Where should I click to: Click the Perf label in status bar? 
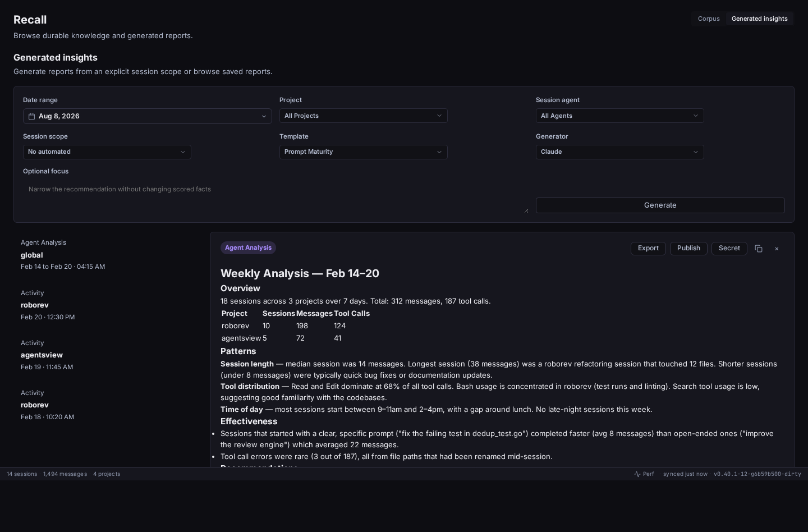pos(648,474)
